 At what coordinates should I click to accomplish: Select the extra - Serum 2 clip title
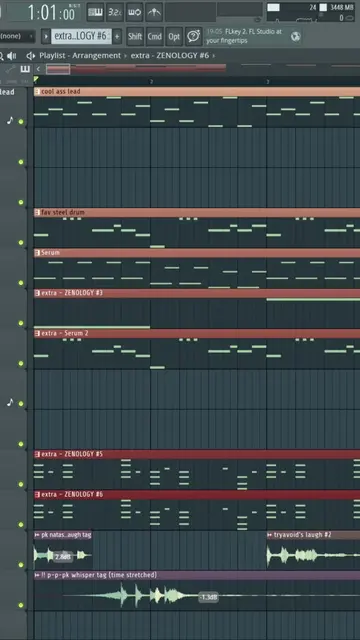pyautogui.click(x=64, y=333)
